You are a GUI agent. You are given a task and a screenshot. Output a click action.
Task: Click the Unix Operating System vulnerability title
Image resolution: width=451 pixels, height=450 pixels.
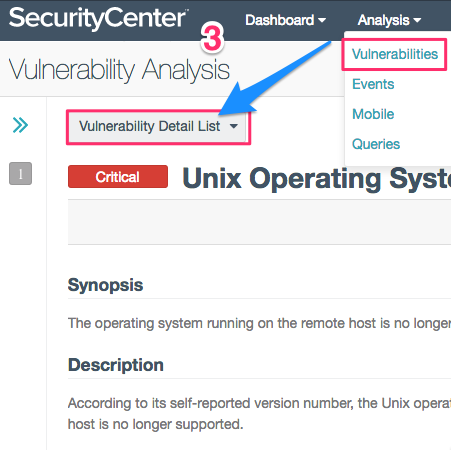tap(316, 178)
